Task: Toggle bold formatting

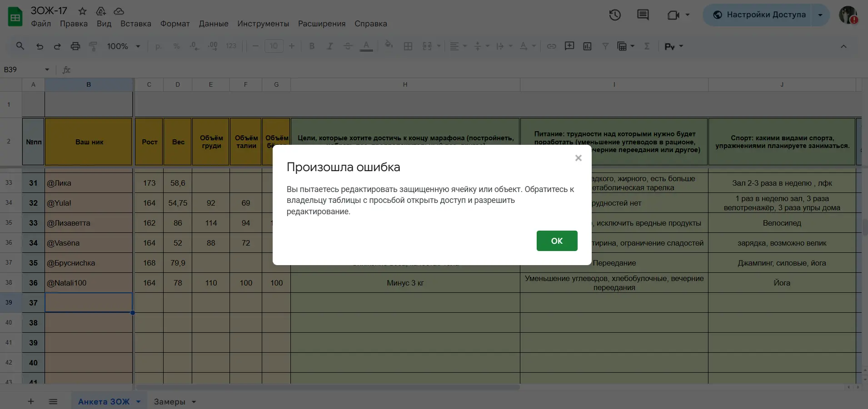Action: click(x=312, y=46)
